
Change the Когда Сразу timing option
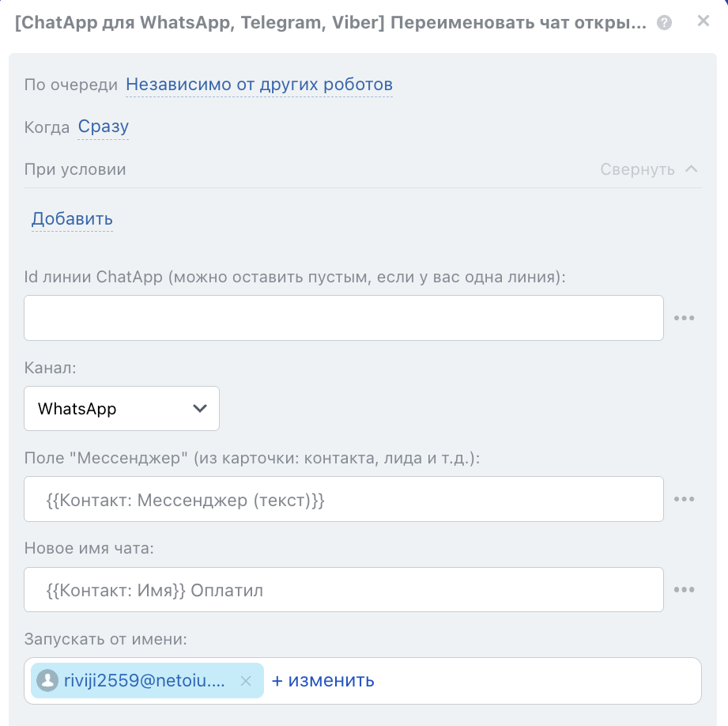pos(103,127)
